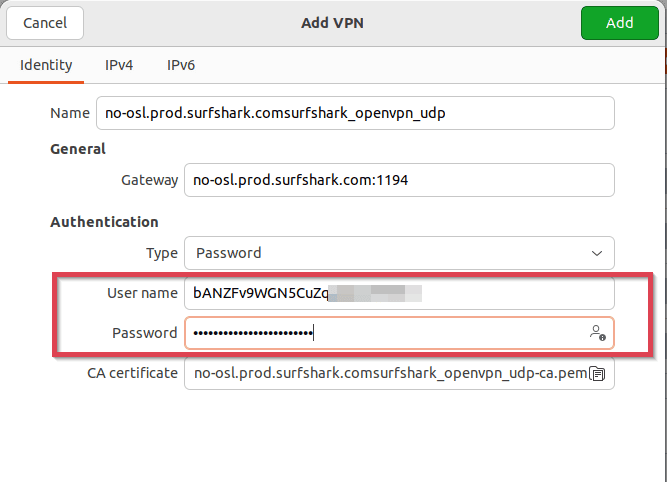Click the chevron arrow in Type combo box
This screenshot has width=667, height=482.
[x=597, y=253]
